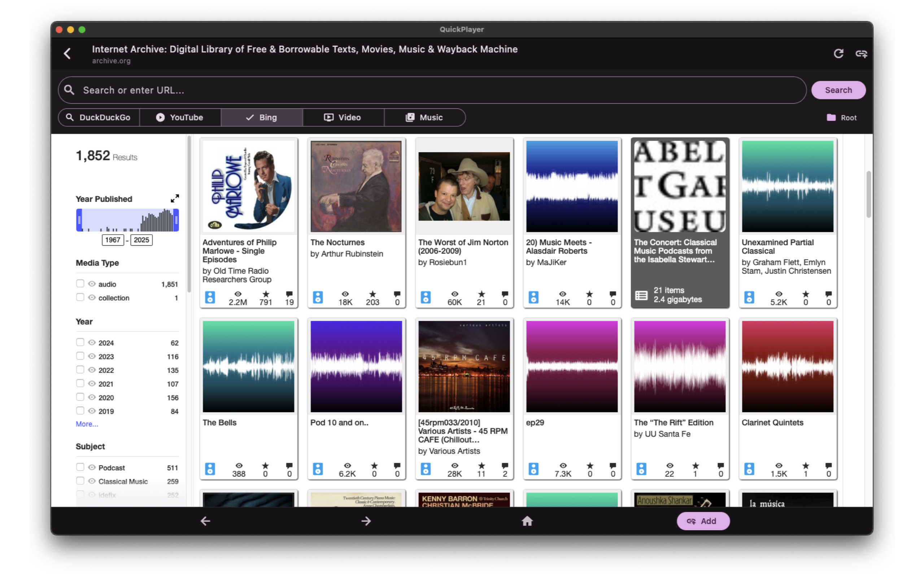
Task: Click the search magnifier icon
Action: point(69,90)
